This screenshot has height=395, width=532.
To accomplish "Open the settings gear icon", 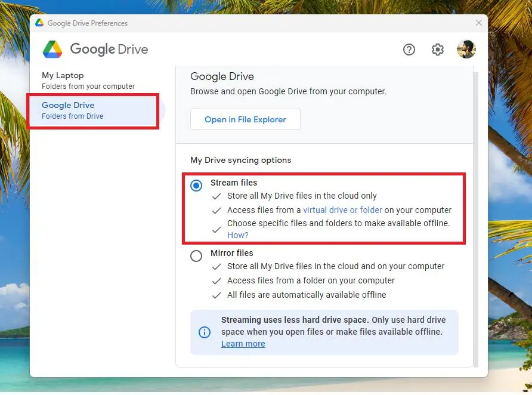I will [x=437, y=50].
